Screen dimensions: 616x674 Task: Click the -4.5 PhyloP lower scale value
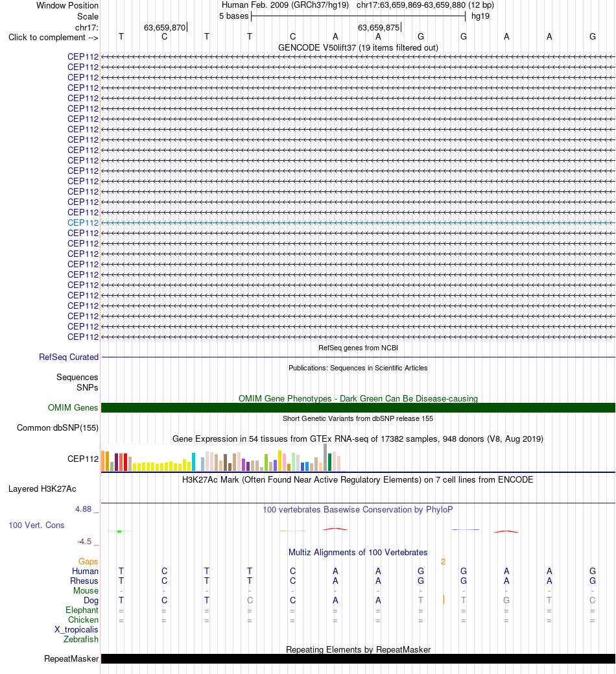point(84,541)
